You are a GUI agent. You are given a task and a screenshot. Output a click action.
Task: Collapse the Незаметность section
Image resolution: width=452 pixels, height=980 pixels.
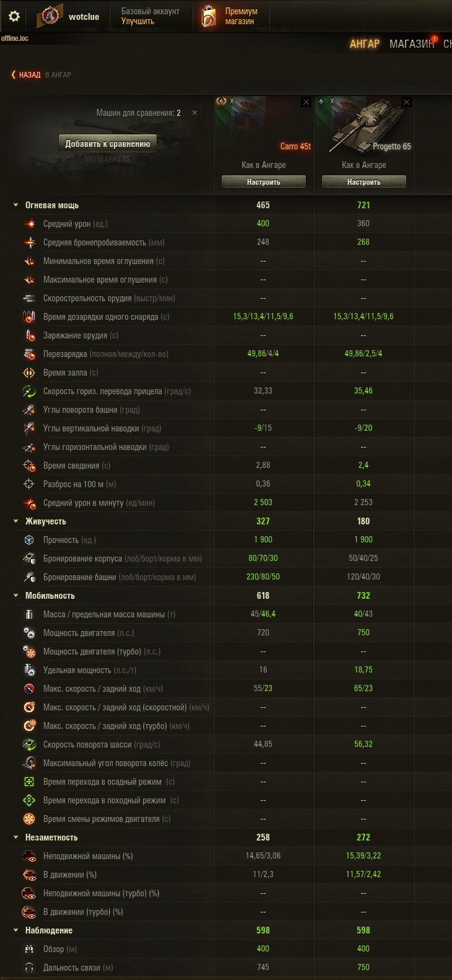point(16,837)
